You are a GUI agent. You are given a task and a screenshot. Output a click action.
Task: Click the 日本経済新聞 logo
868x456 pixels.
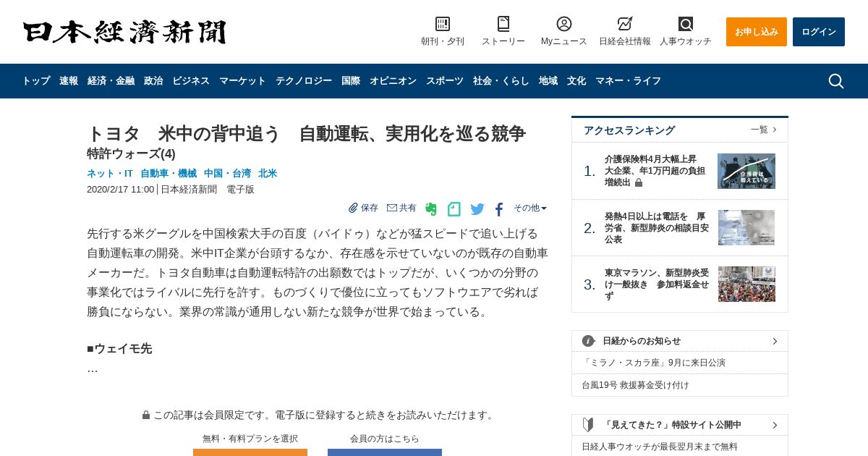click(x=124, y=32)
